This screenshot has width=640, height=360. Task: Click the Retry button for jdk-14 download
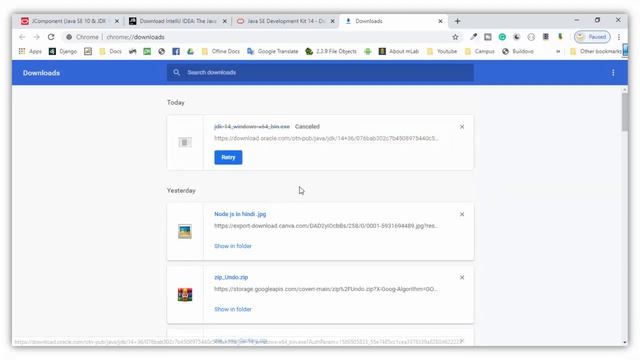click(228, 157)
